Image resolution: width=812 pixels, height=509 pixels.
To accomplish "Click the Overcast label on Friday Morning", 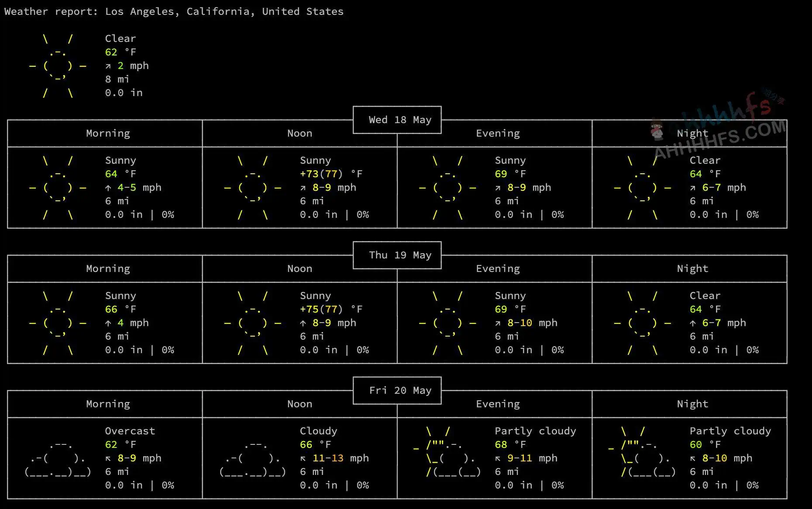I will 130,431.
